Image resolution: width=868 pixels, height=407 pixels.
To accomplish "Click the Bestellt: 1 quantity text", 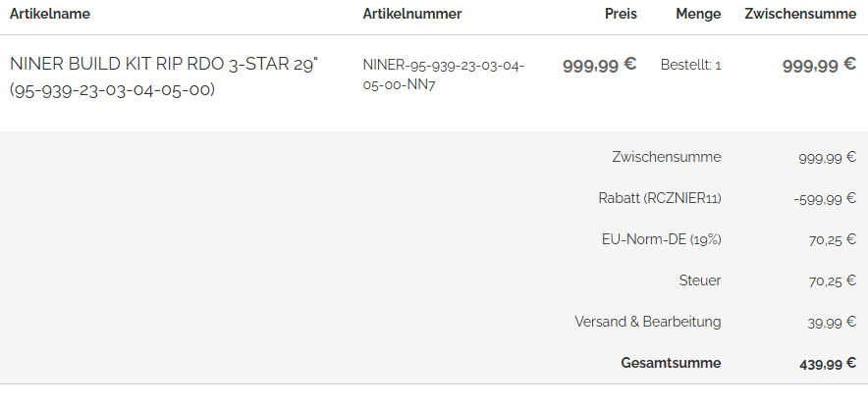I will [691, 66].
